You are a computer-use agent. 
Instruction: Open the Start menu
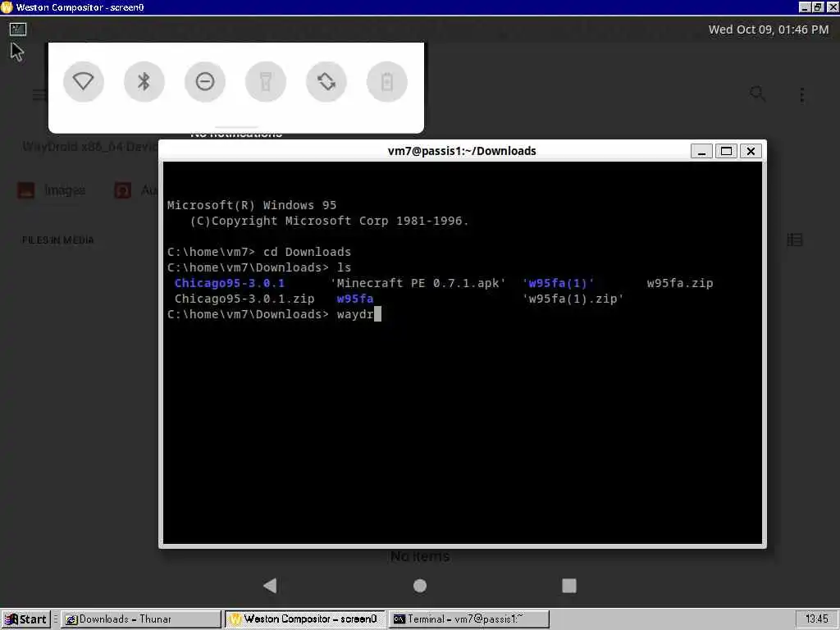pyautogui.click(x=25, y=619)
